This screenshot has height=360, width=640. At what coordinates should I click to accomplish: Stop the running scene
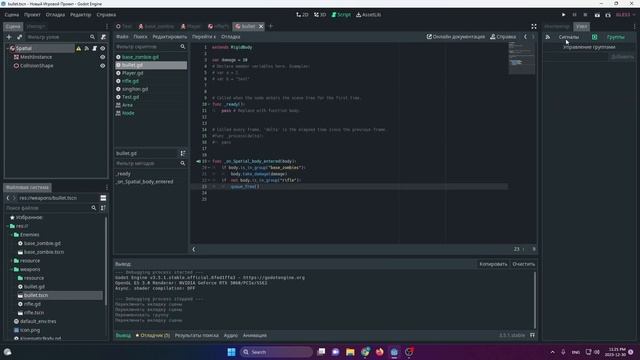(585, 15)
